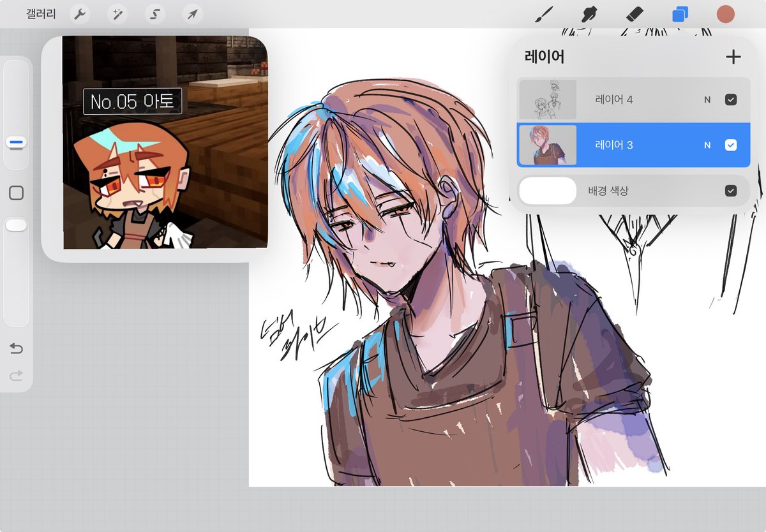Screen dimensions: 766x532
Task: Open blend mode N of 레이어 4
Action: pyautogui.click(x=707, y=100)
